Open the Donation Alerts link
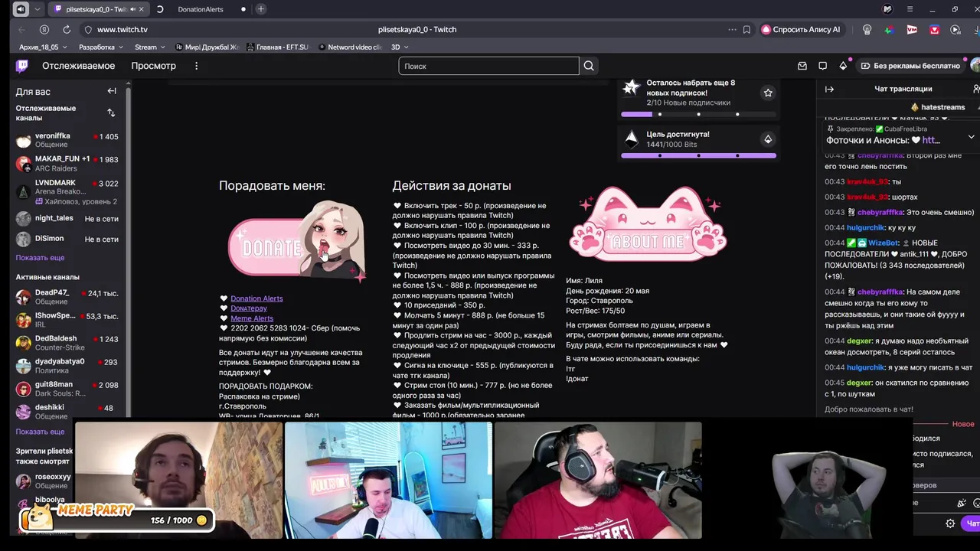Screen dimensions: 980x551 click(256, 298)
